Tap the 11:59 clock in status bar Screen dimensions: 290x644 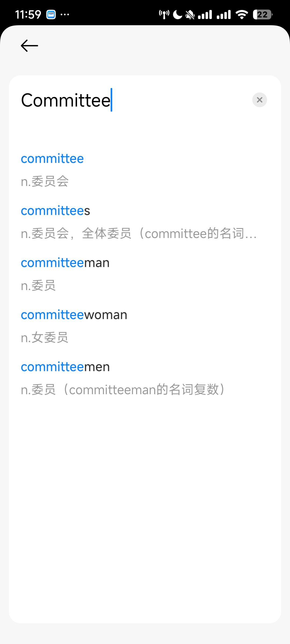point(28,14)
